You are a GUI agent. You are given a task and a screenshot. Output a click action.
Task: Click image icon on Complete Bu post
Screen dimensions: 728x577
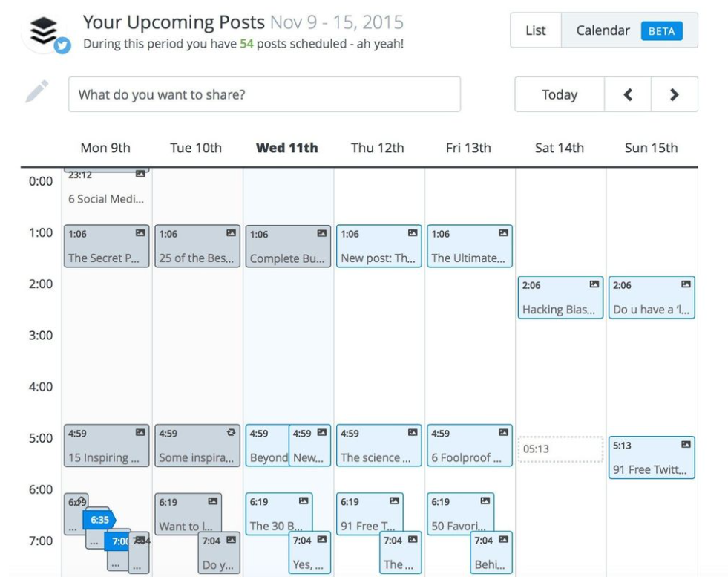point(322,233)
